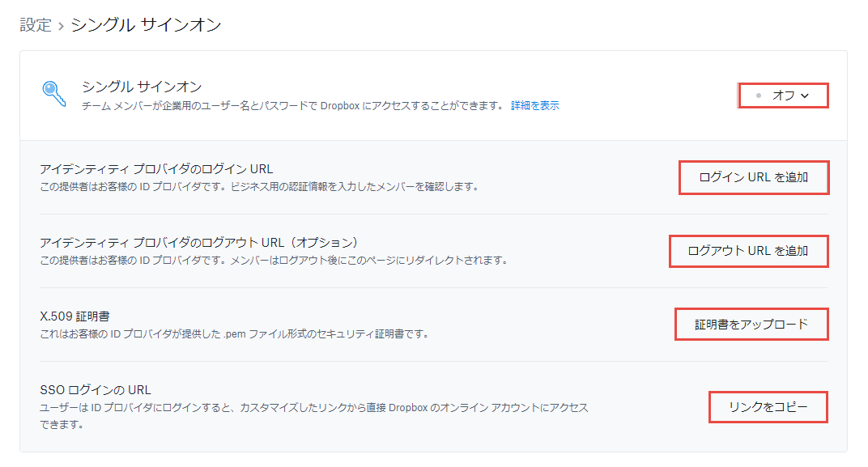Click the SSO ログインの URL heading
The width and height of the screenshot is (868, 467).
(96, 389)
